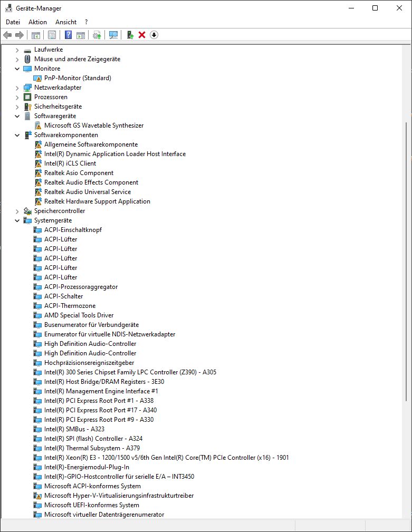Open Properties via the toolbar sheet icon
This screenshot has width=412, height=532.
[52, 35]
